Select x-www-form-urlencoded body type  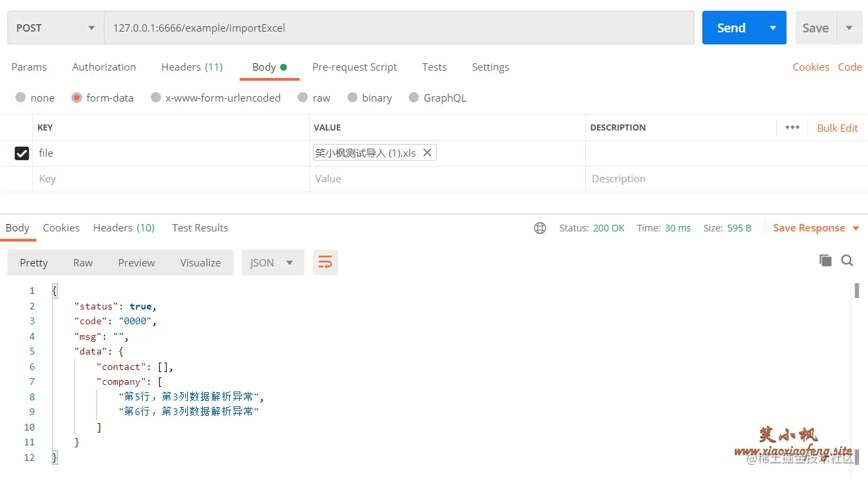tap(156, 98)
